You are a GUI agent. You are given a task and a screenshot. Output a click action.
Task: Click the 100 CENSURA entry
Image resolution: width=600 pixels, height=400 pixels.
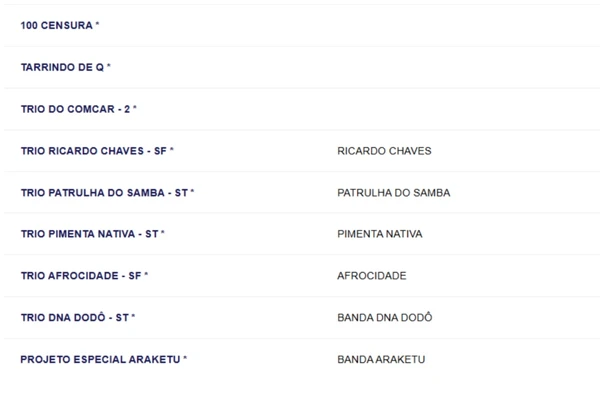click(56, 25)
